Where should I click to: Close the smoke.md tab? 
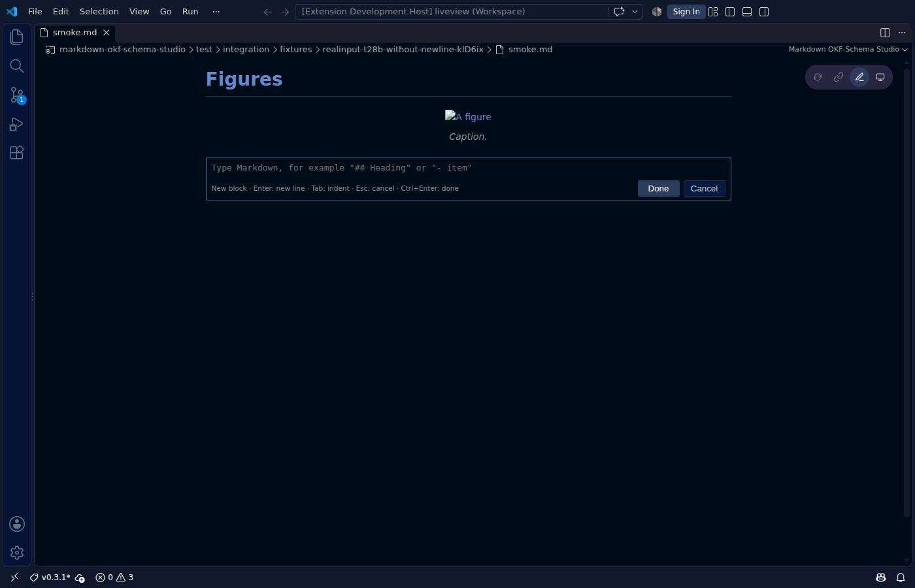pos(107,33)
